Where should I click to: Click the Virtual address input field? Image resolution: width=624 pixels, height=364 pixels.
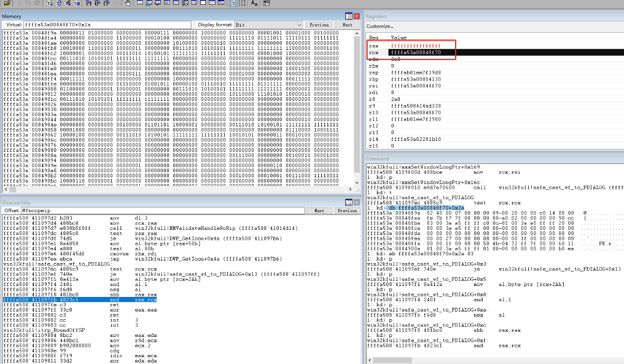(x=108, y=25)
